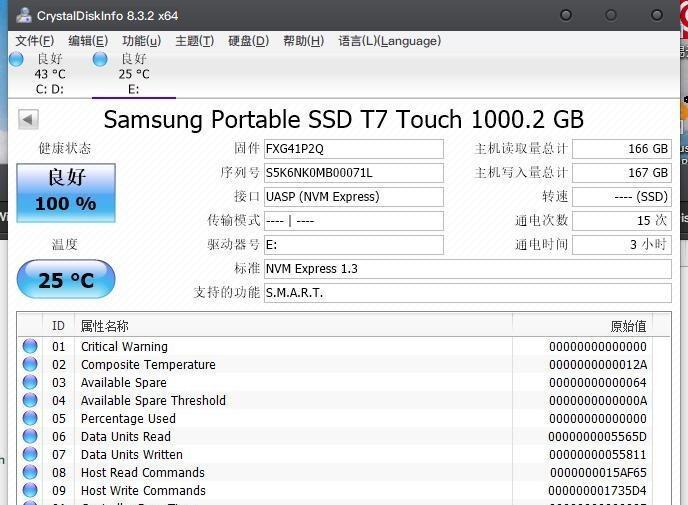Click raw value 0000000005565D
This screenshot has height=505, width=688.
pos(598,437)
